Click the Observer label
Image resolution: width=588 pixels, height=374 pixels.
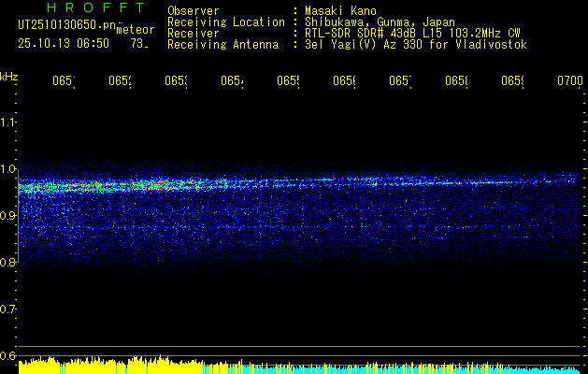[x=194, y=10]
